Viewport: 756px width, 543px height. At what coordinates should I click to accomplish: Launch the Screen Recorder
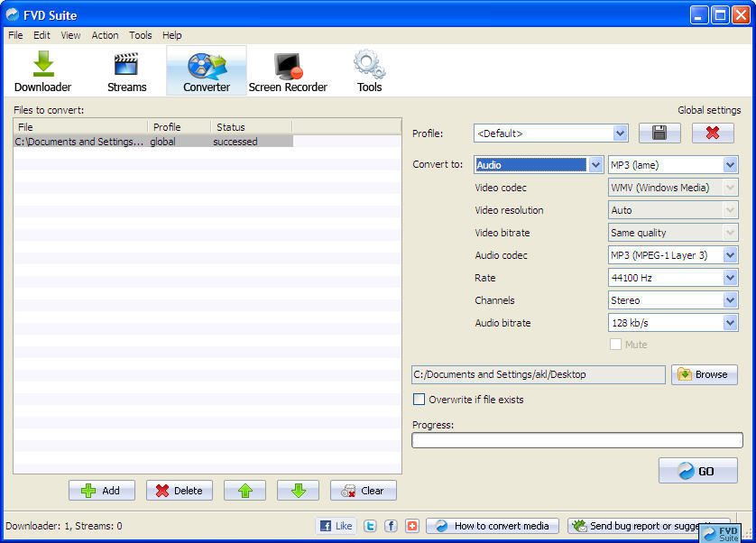288,69
